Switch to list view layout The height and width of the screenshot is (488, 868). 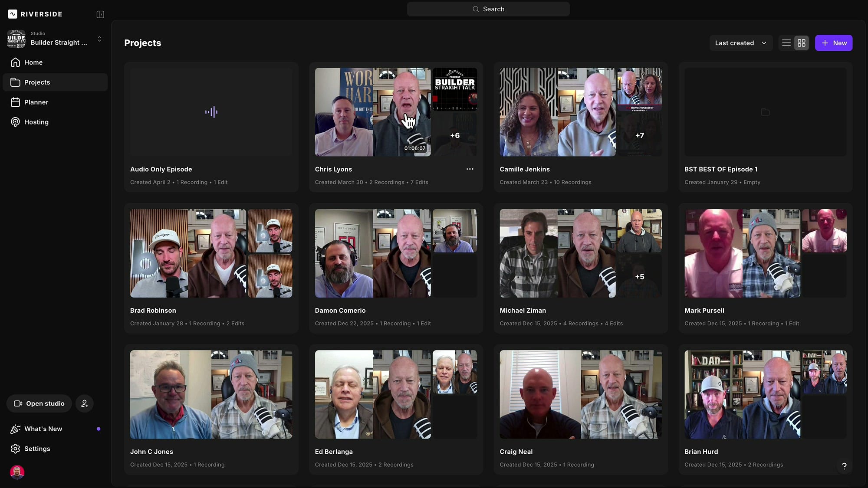pos(786,43)
